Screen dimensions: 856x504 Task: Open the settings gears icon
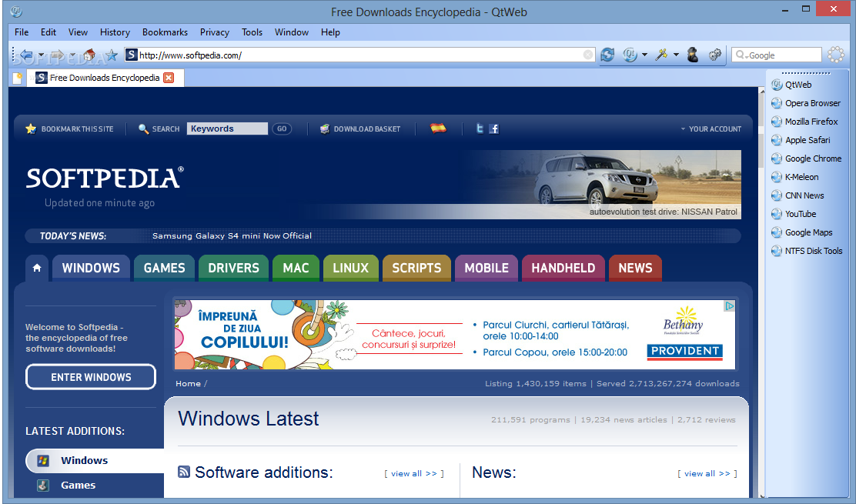tap(715, 55)
